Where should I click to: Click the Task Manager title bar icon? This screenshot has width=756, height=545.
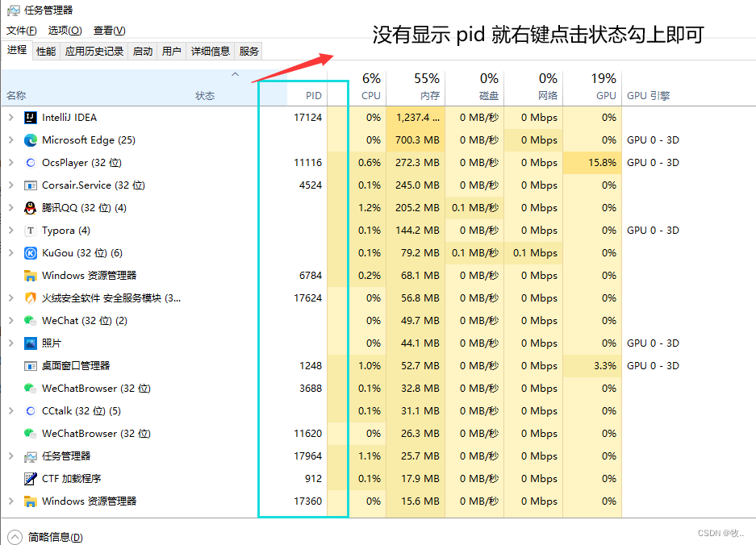pos(14,10)
